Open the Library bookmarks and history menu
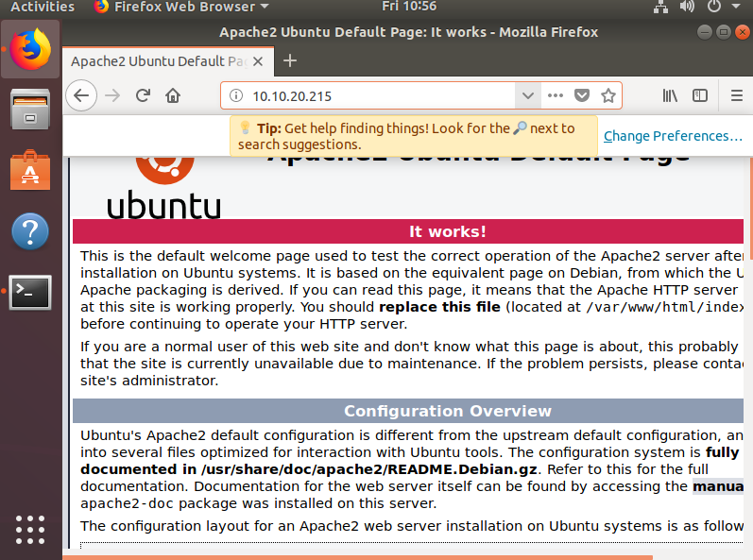Image resolution: width=753 pixels, height=560 pixels. (670, 95)
